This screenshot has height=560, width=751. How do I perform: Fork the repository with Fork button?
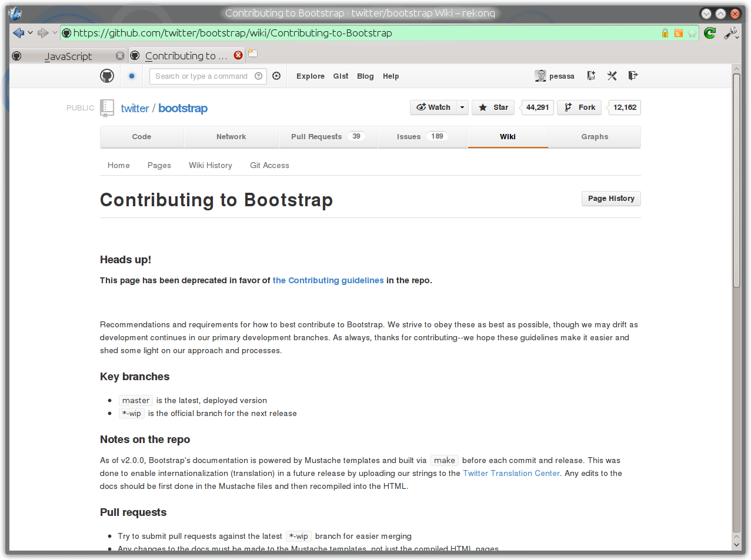coord(579,108)
